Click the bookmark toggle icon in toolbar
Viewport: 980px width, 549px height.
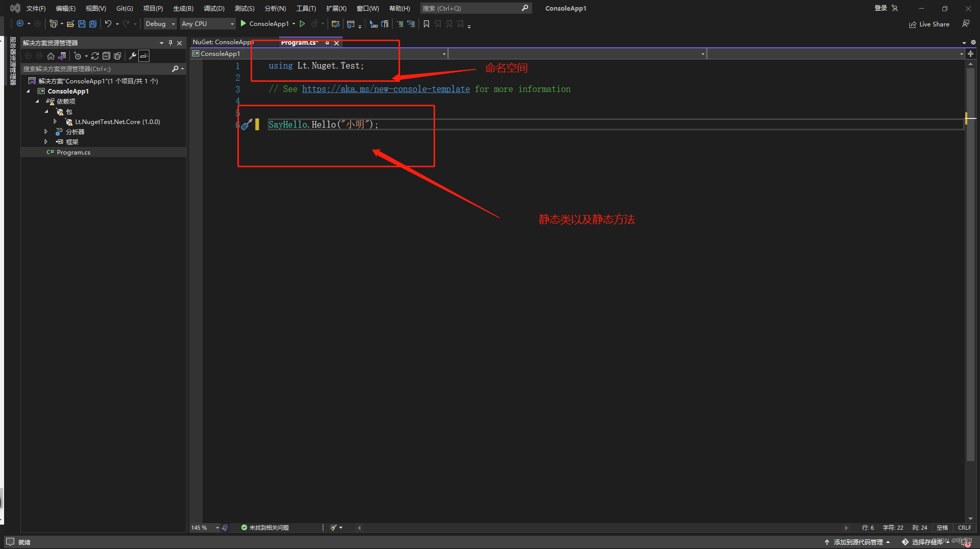pos(426,24)
